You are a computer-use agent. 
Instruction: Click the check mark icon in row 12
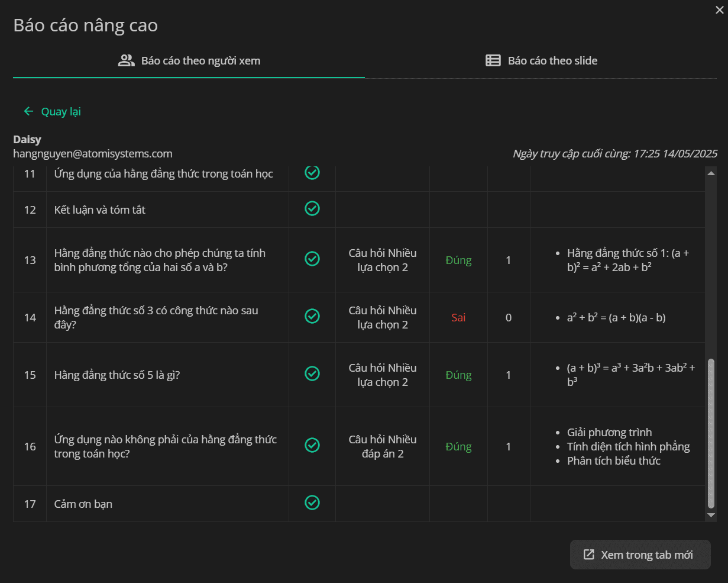coord(312,208)
